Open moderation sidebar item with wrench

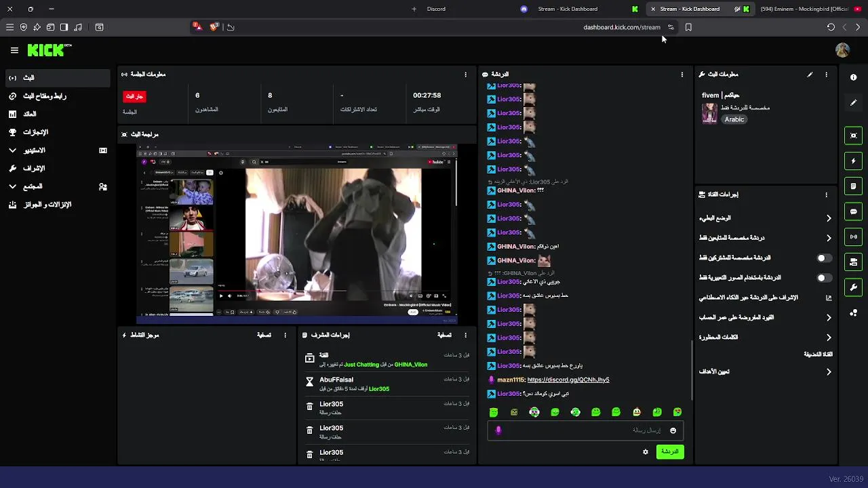(x=57, y=168)
